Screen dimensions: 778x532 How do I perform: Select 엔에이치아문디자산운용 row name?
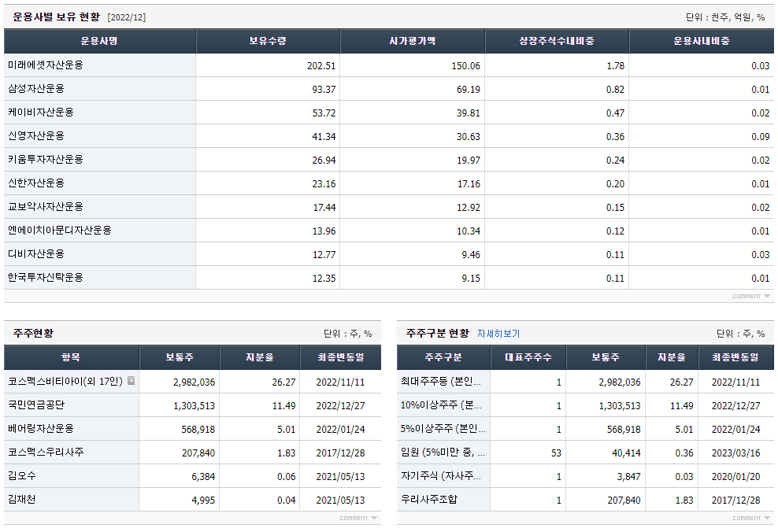pos(60,231)
